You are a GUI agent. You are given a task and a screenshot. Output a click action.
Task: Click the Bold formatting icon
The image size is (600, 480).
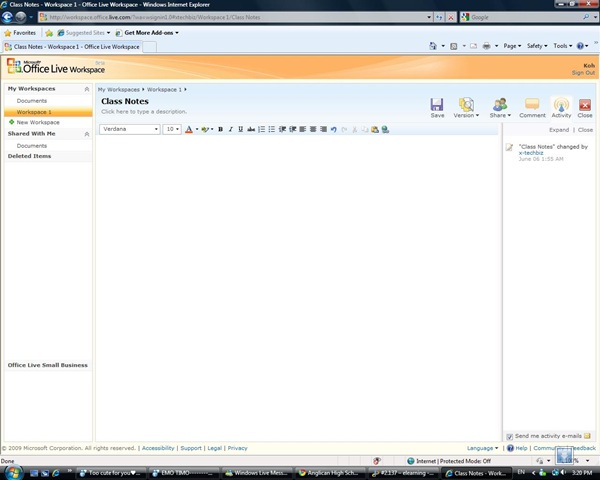tap(220, 129)
